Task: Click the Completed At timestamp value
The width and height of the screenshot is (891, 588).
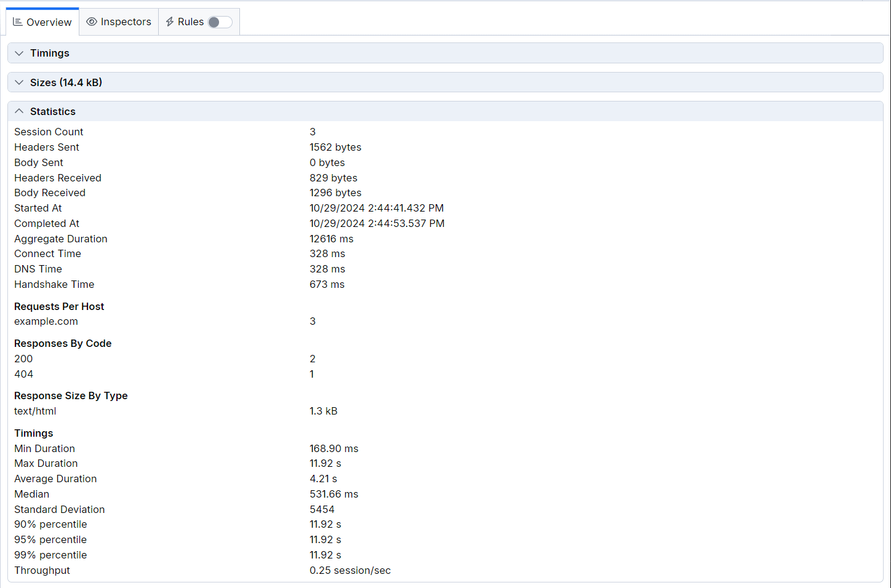Action: (x=377, y=223)
